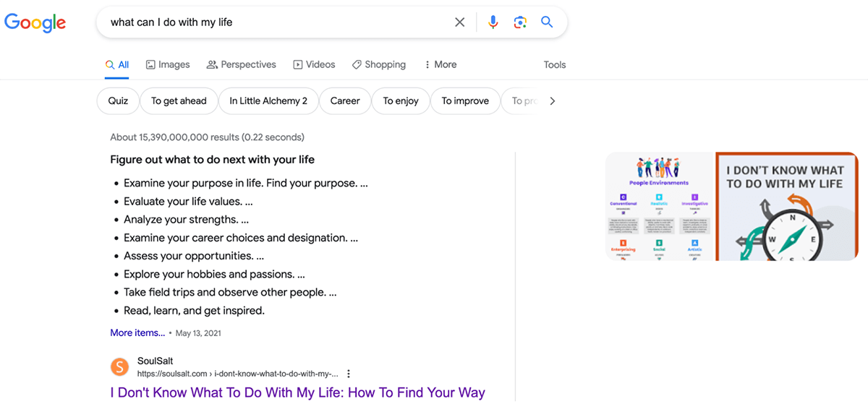The height and width of the screenshot is (412, 868).
Task: Click bullet Evaluate your life values
Action: point(188,202)
